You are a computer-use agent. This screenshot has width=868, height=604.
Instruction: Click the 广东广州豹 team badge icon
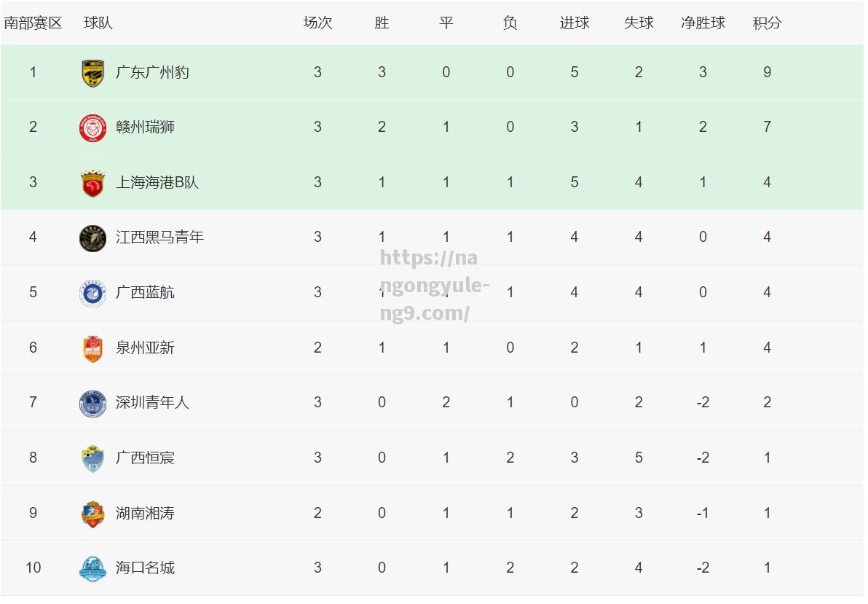click(93, 73)
